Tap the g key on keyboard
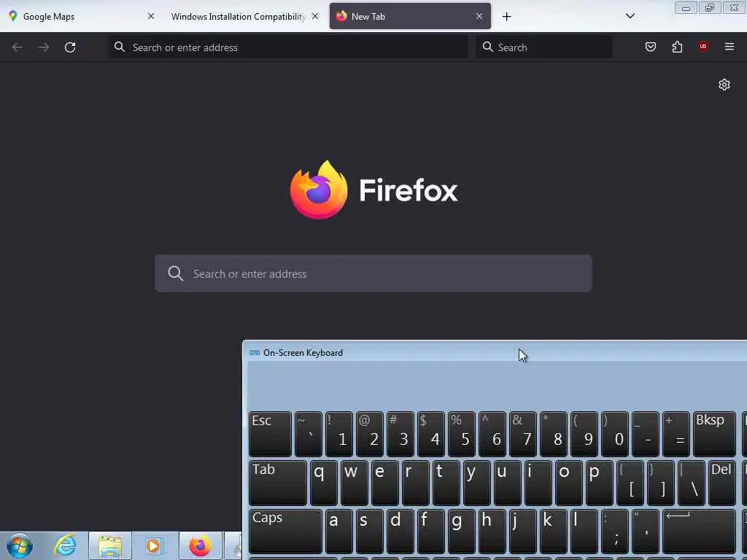This screenshot has width=747, height=560. click(462, 532)
